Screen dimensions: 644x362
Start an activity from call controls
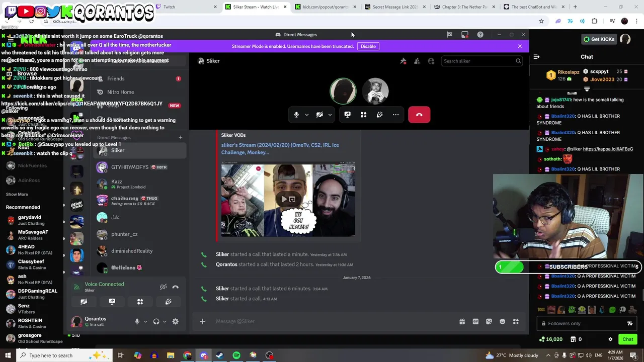[x=363, y=115]
